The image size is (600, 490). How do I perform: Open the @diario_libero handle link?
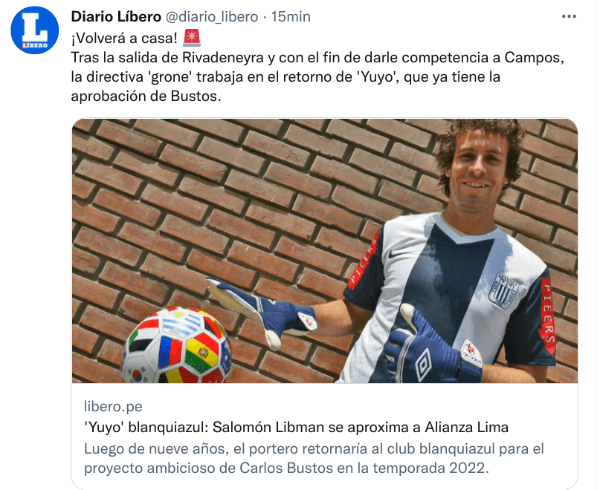tap(212, 16)
